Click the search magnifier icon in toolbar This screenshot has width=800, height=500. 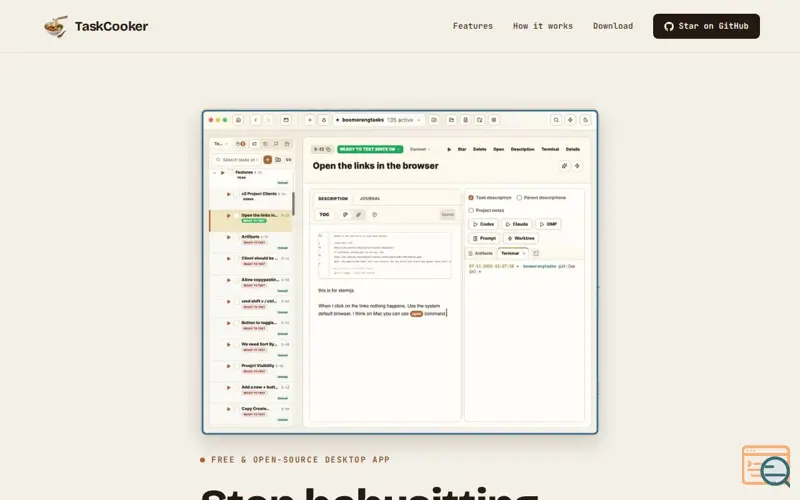[x=556, y=120]
